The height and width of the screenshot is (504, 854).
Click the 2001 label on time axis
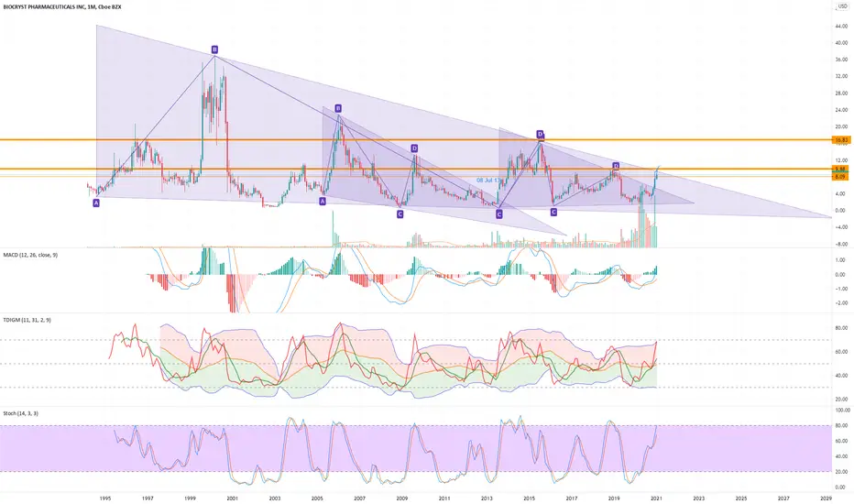[232, 498]
